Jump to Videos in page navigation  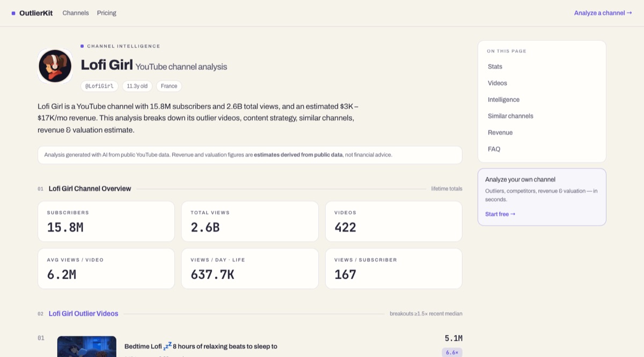coord(497,83)
